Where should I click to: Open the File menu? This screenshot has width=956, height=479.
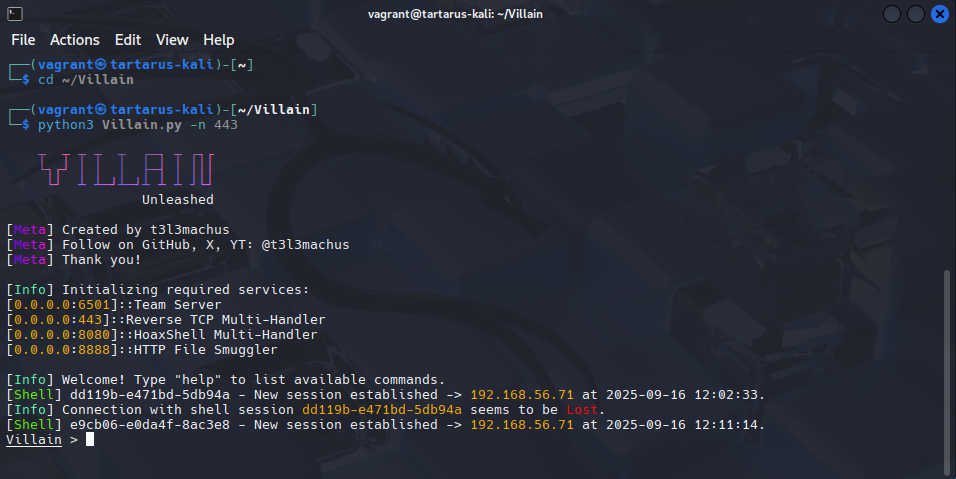pos(23,40)
